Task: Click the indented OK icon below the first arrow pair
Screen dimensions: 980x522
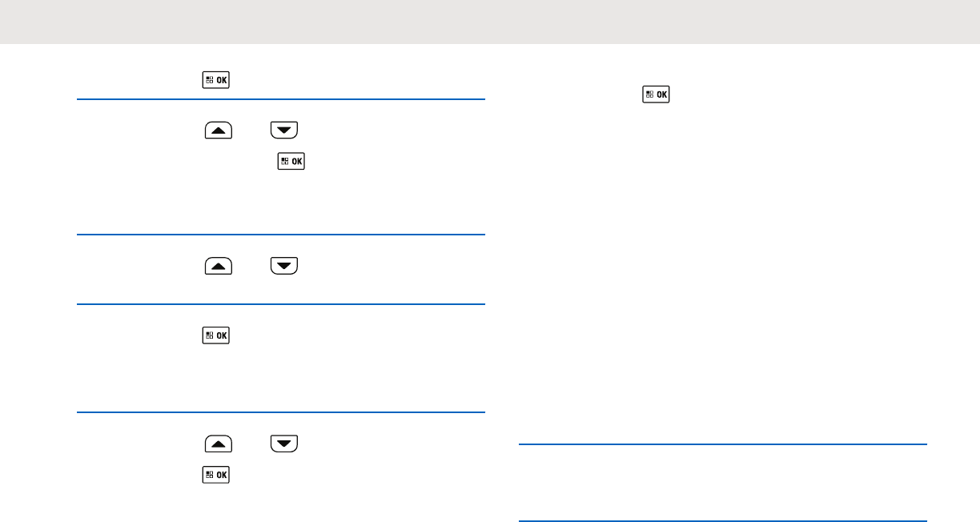Action: pyautogui.click(x=291, y=160)
